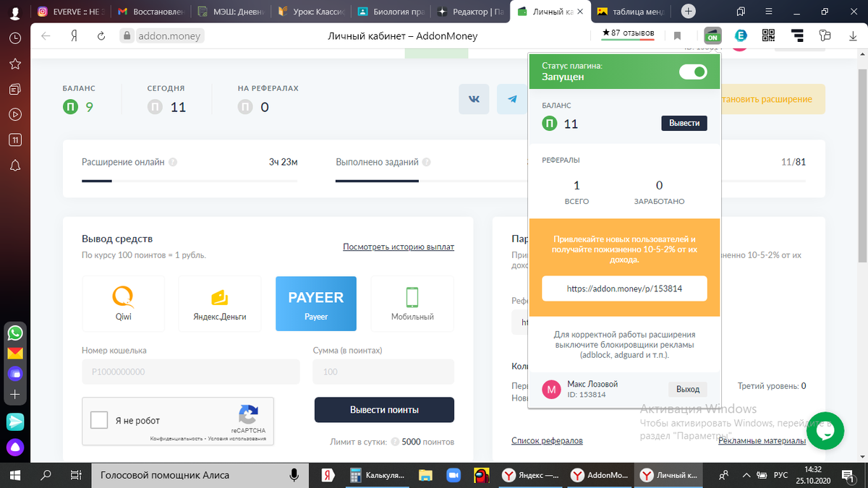
Task: Open the QR code extension icon
Action: coord(768,35)
